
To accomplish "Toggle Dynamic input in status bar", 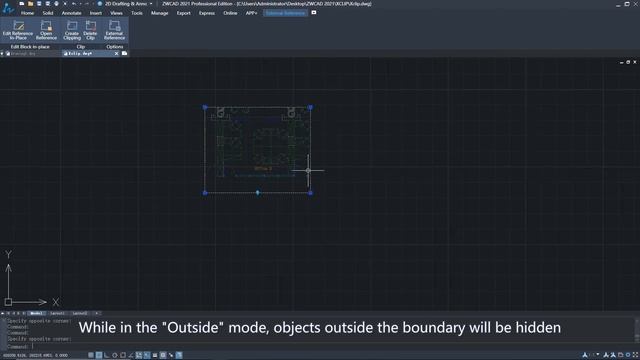I will click(147, 355).
